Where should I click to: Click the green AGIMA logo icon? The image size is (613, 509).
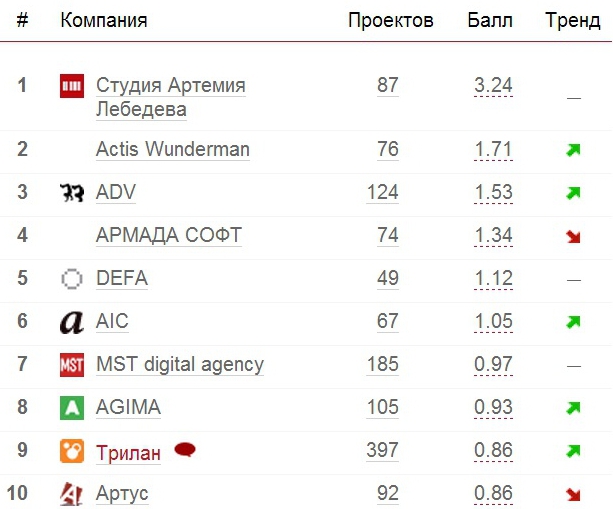click(x=72, y=408)
